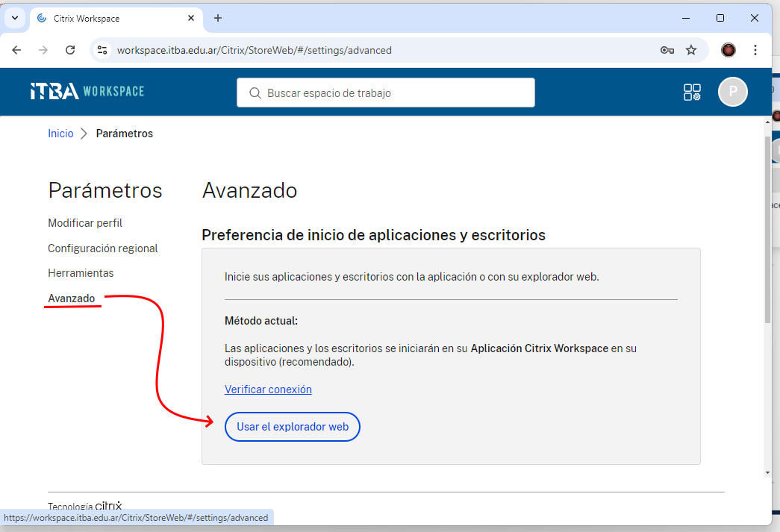The image size is (780, 532).
Task: Reload the page with refresh icon
Action: pyautogui.click(x=70, y=50)
